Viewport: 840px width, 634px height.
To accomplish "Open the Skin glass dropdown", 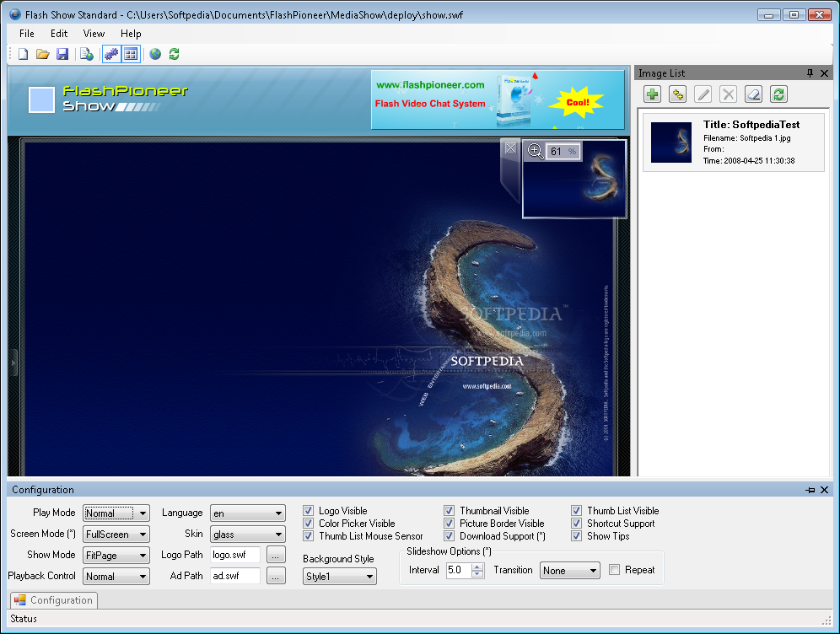I will pos(247,534).
